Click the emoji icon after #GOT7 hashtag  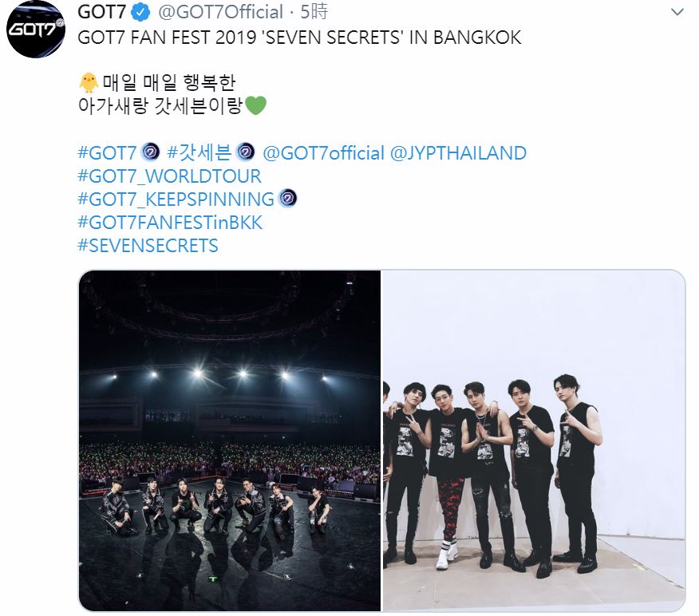pos(150,152)
